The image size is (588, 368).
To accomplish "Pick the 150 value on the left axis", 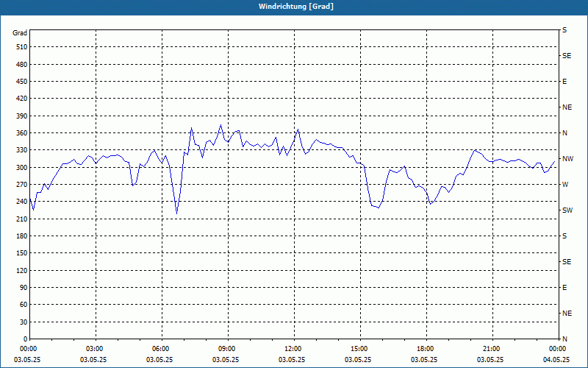I will (x=22, y=253).
